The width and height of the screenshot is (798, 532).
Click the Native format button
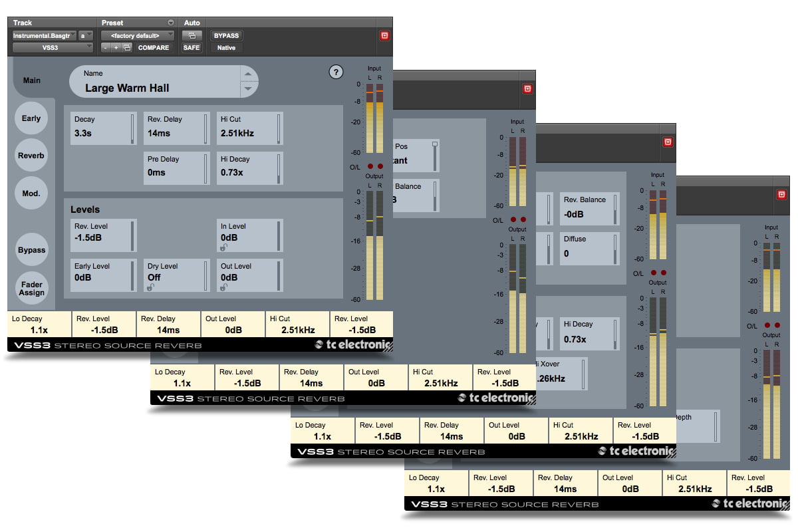click(x=226, y=48)
